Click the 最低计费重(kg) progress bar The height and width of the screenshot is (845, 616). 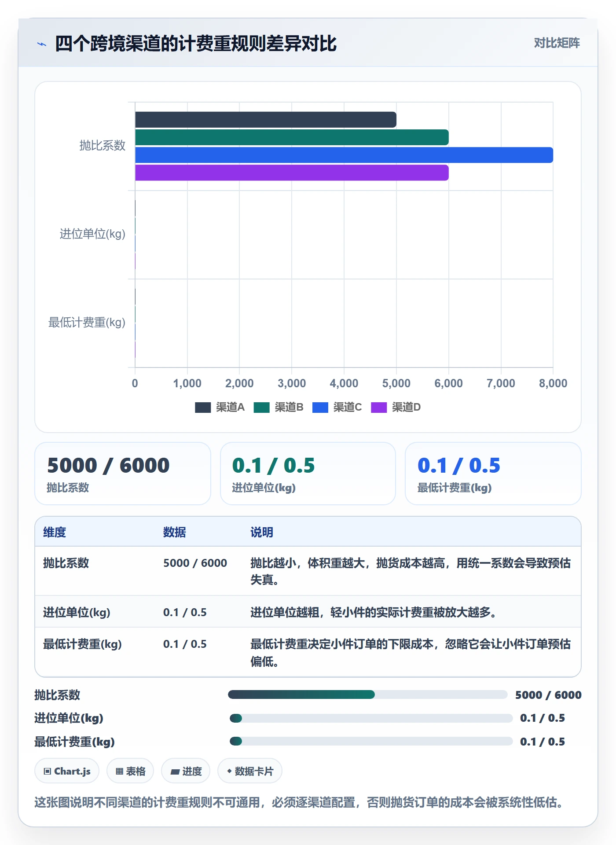371,741
